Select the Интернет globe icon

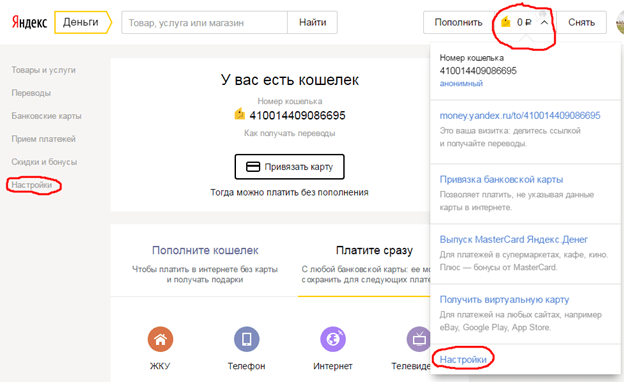pos(333,339)
